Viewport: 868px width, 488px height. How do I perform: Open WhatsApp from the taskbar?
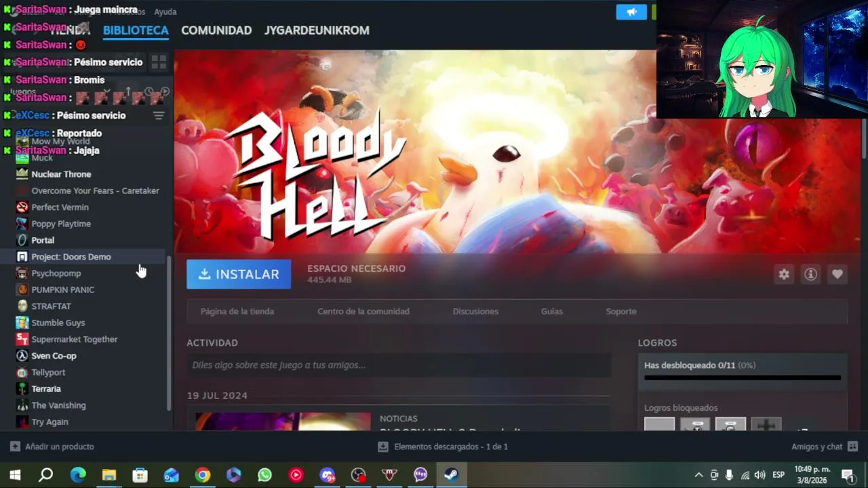265,475
